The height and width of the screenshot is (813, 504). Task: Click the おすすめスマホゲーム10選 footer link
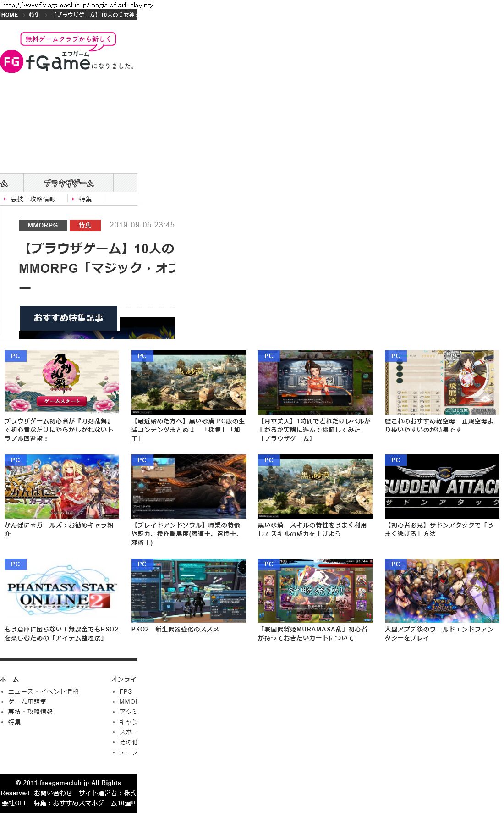[94, 803]
